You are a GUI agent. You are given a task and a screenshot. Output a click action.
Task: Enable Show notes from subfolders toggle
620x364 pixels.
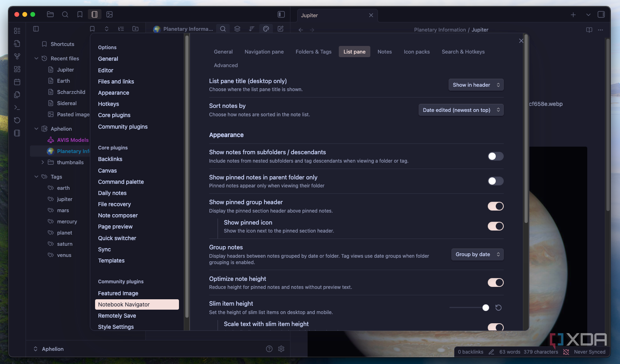496,156
